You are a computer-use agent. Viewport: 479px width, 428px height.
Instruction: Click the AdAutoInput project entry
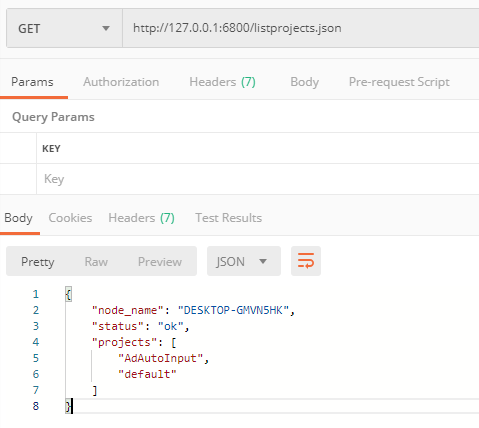point(160,358)
